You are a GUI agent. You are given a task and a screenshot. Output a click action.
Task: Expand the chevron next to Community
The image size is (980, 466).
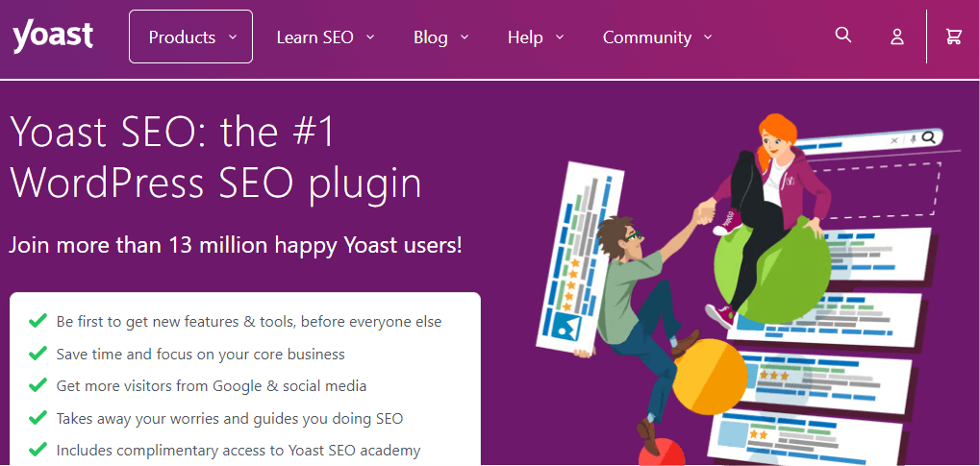click(x=708, y=37)
